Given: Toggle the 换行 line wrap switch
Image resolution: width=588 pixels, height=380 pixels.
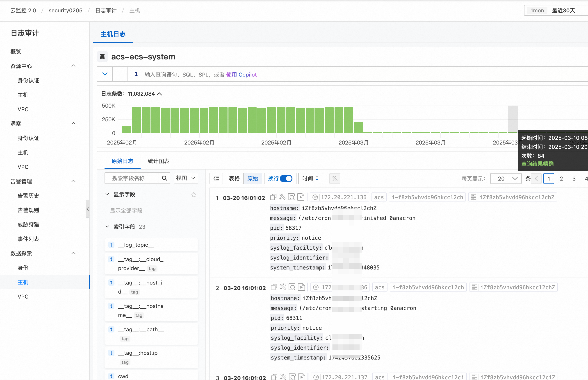Looking at the screenshot, I should pyautogui.click(x=286, y=178).
